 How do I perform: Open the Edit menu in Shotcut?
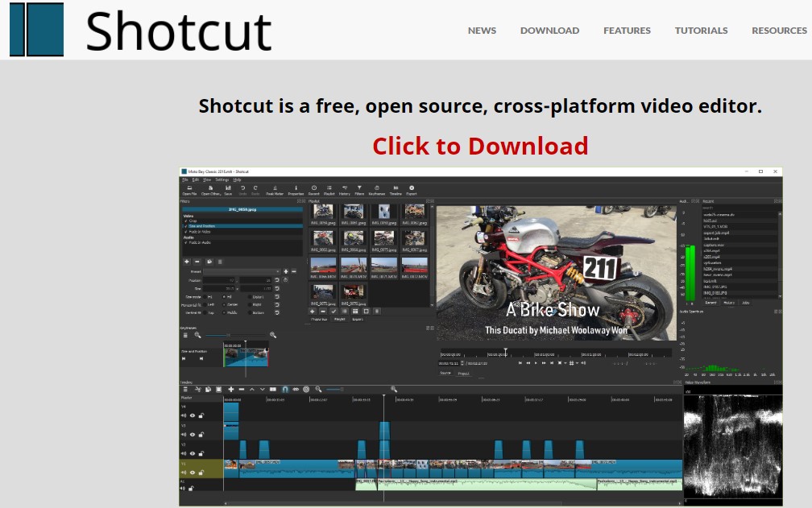point(196,180)
